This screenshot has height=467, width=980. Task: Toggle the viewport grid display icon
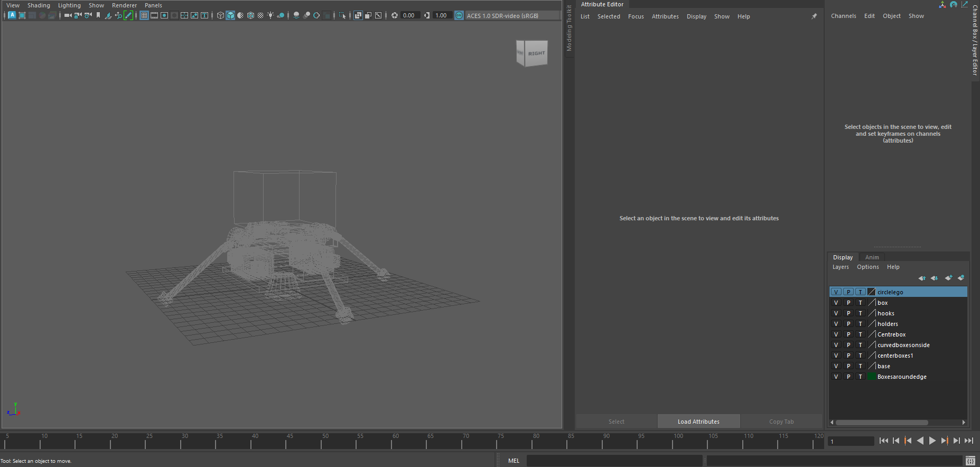point(144,15)
